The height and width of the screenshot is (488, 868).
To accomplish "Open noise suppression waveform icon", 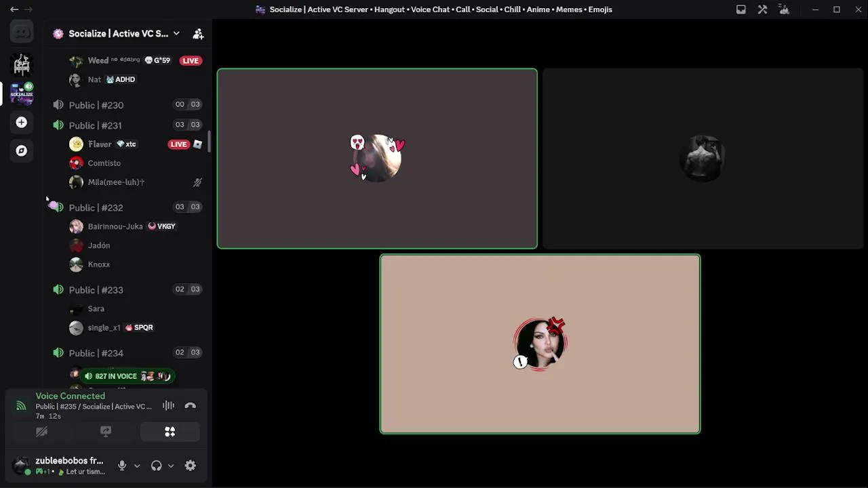I will pos(168,405).
